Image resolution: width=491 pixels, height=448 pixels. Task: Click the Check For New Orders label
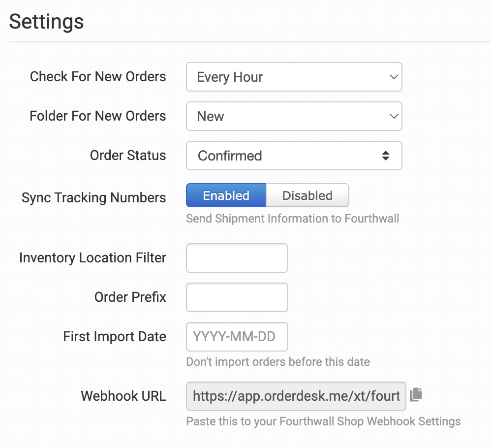pos(98,77)
